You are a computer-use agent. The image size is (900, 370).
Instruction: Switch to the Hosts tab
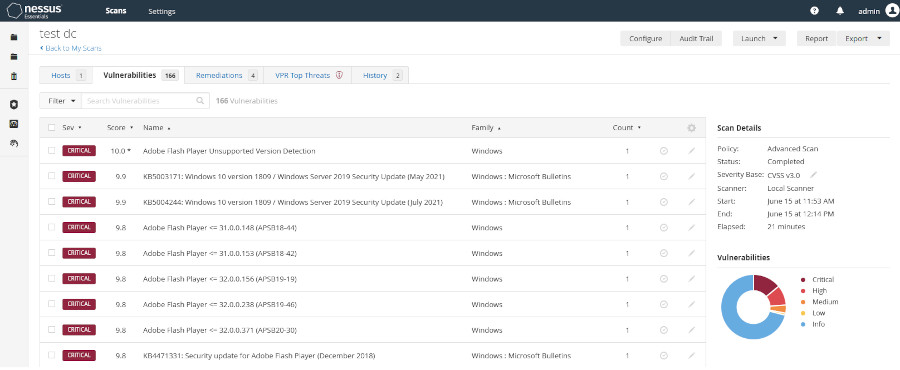pos(68,75)
